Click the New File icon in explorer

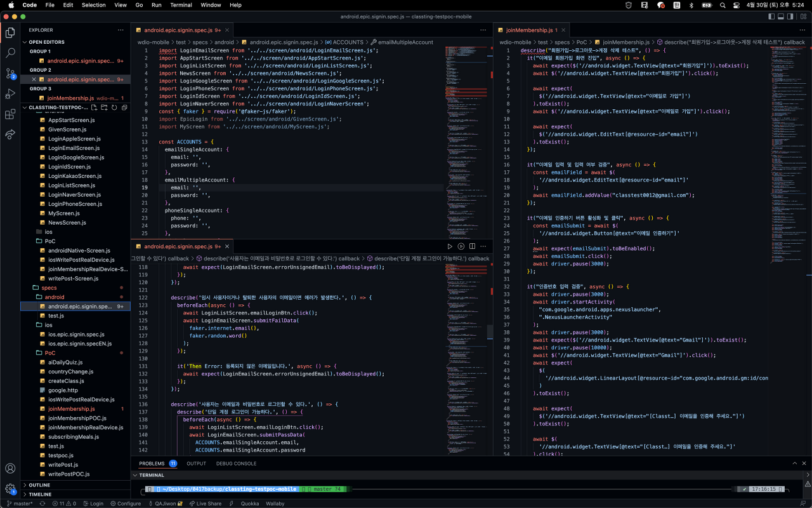pos(94,108)
